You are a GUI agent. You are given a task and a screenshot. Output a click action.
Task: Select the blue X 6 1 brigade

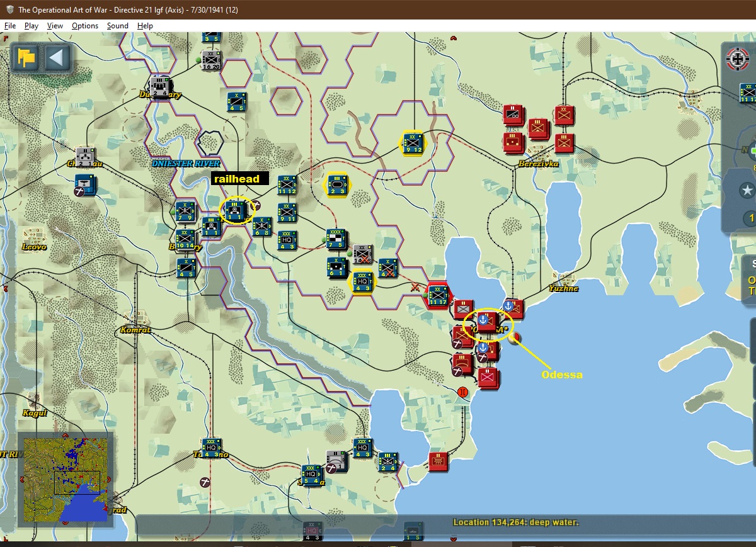tap(337, 267)
